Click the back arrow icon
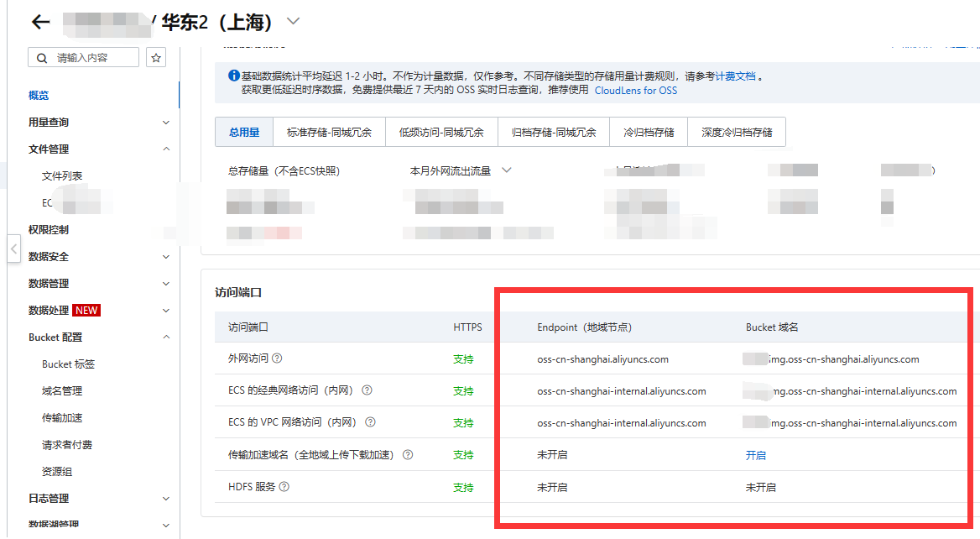This screenshot has width=980, height=539. click(x=40, y=22)
